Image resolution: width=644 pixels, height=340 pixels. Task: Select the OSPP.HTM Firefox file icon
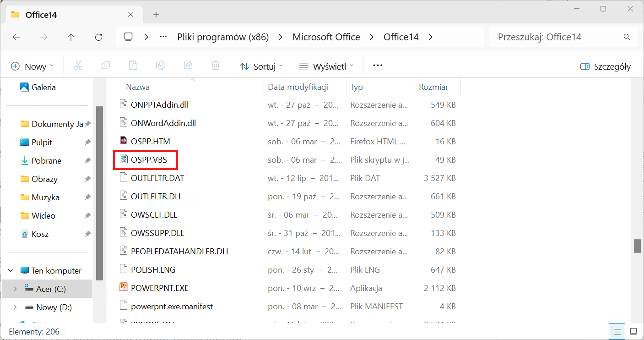[x=123, y=141]
